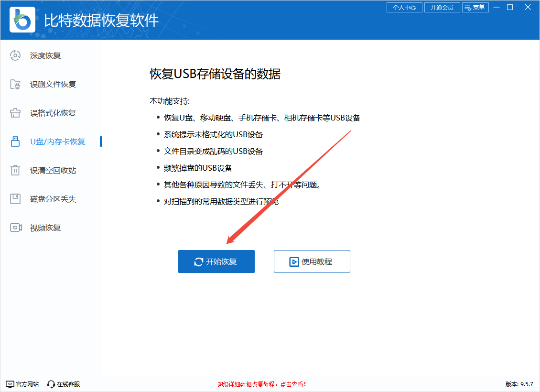540x392 pixels.
Task: Open the 深度恢复 menu item
Action: tap(45, 55)
